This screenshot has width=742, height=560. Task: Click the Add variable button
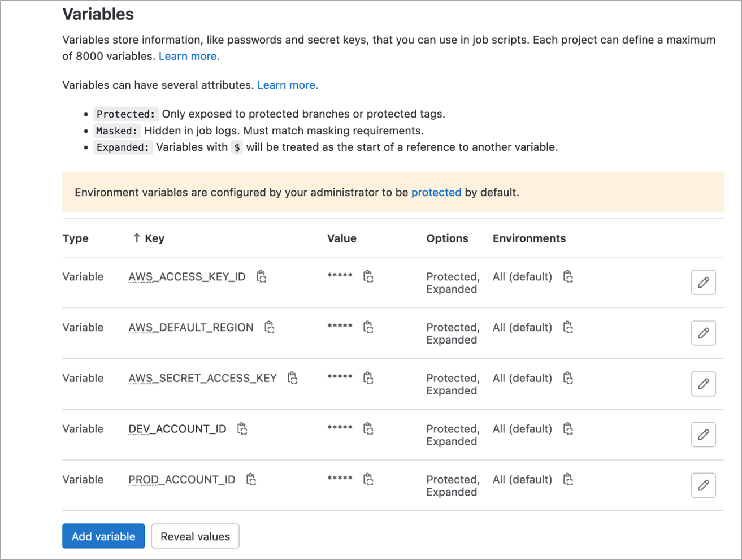pyautogui.click(x=103, y=536)
